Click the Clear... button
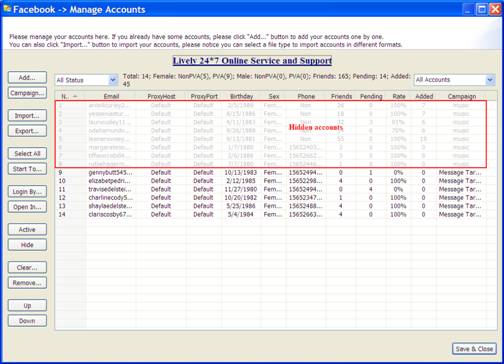This screenshot has width=504, height=364. (x=27, y=268)
